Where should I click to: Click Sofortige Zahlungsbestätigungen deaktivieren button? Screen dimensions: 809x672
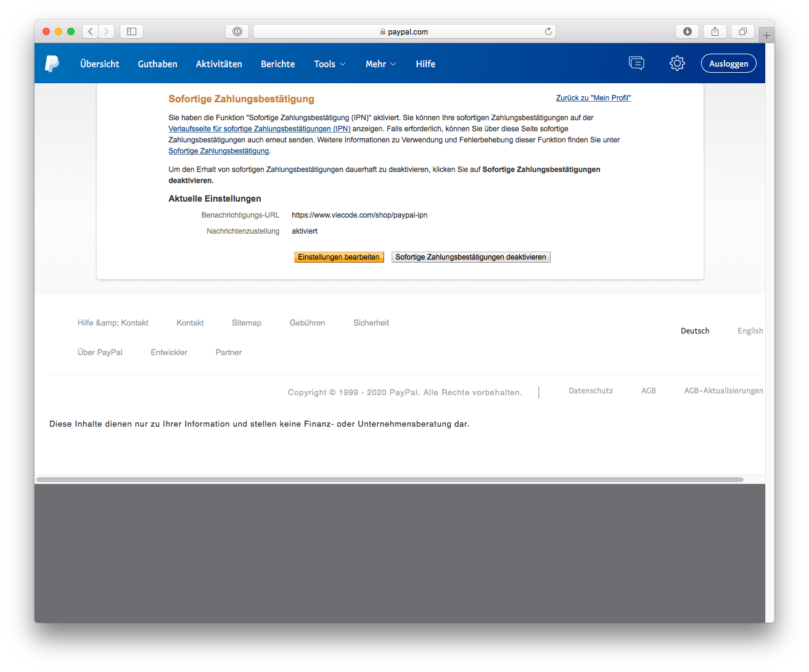pyautogui.click(x=470, y=257)
